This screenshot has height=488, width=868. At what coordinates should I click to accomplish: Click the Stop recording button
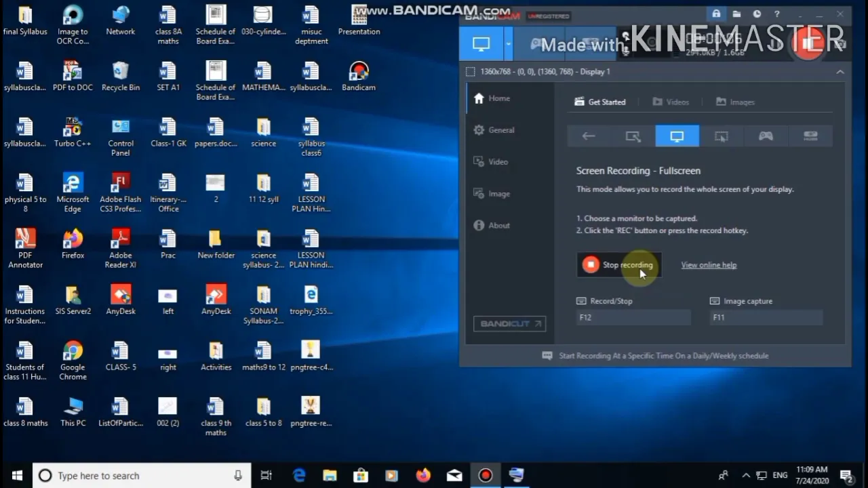[x=619, y=265]
